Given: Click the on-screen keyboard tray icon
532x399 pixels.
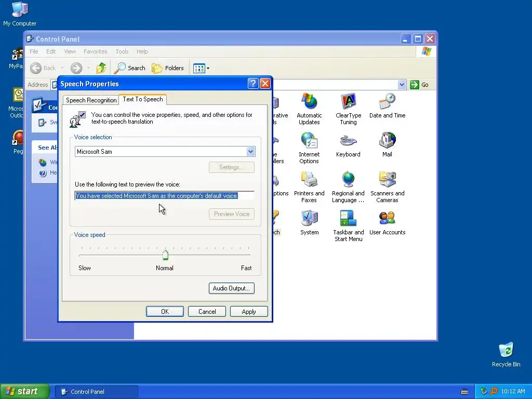Looking at the screenshot, I should tap(464, 392).
